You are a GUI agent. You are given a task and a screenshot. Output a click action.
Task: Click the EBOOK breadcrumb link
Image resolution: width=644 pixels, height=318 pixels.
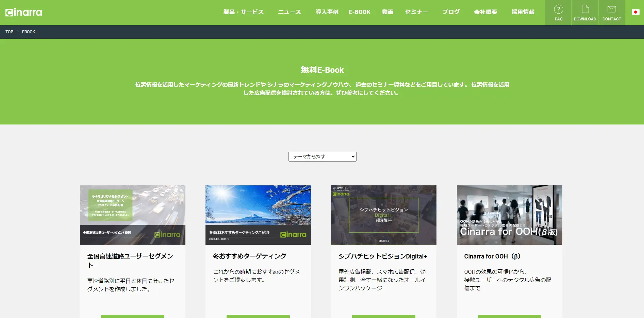(29, 32)
